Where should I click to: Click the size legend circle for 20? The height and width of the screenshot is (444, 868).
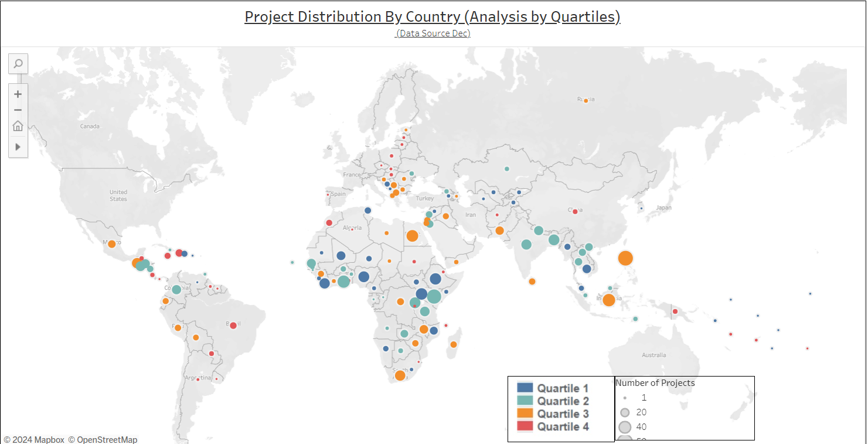pos(625,412)
